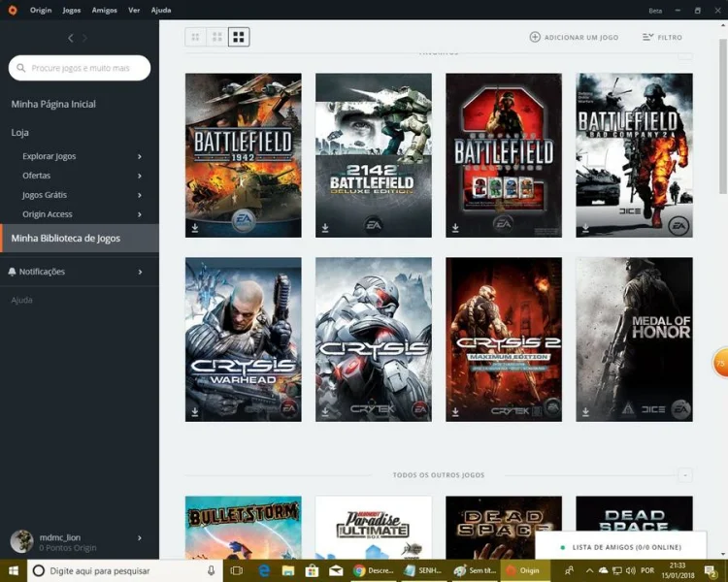The height and width of the screenshot is (582, 728).
Task: Expand Jogos Grátis submenu arrow
Action: click(x=139, y=195)
